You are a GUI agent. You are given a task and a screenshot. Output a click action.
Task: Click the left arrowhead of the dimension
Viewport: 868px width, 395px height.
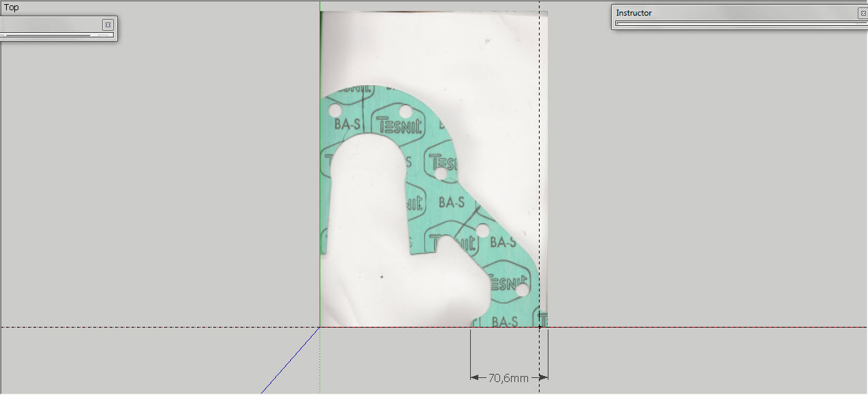[474, 377]
